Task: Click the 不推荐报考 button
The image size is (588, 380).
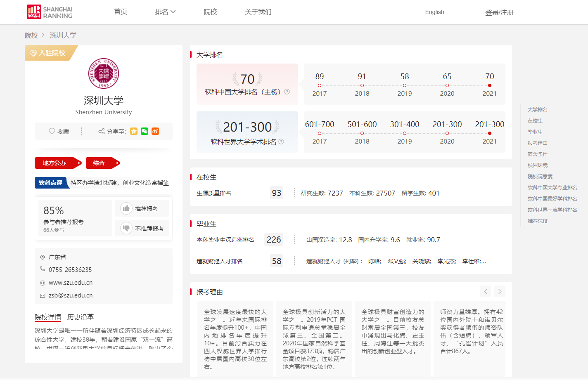Action: click(x=142, y=228)
